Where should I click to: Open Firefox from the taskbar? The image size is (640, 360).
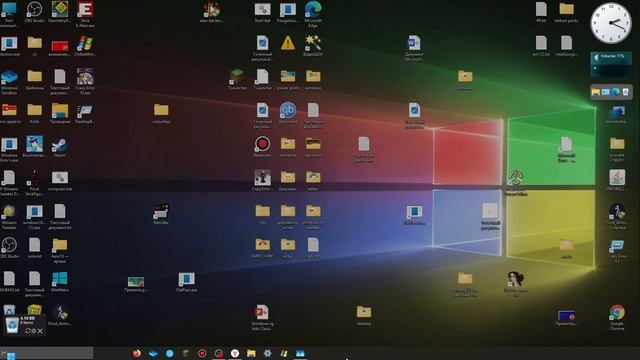pos(137,353)
